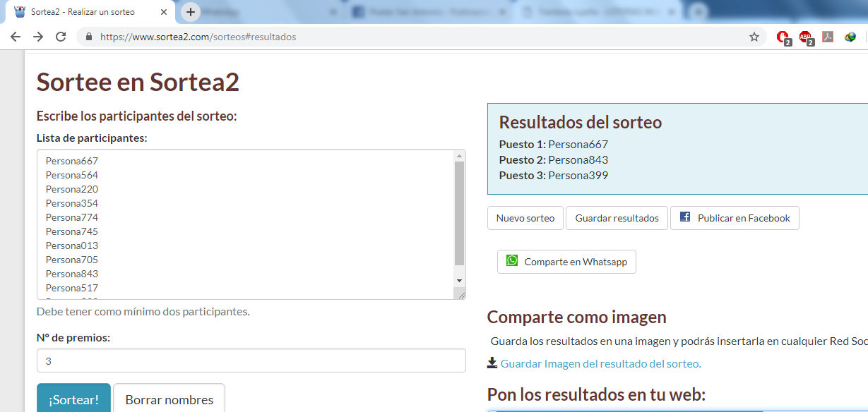
Task: Click Persona013 in the participants list
Action: click(72, 246)
